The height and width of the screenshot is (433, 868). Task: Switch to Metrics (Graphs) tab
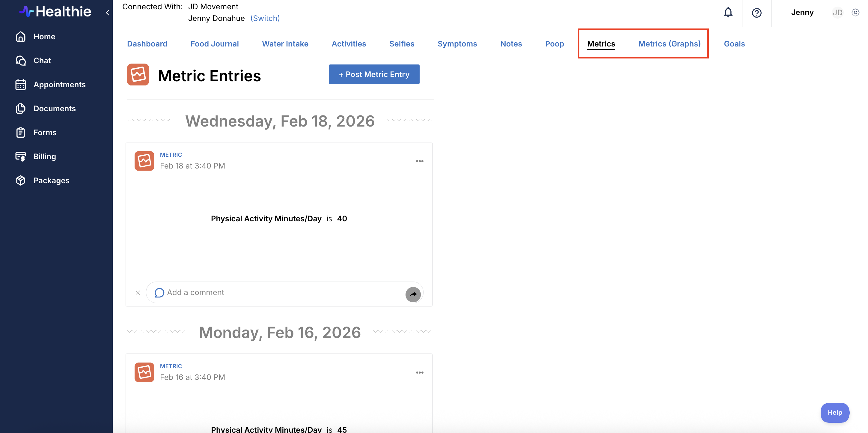click(669, 44)
